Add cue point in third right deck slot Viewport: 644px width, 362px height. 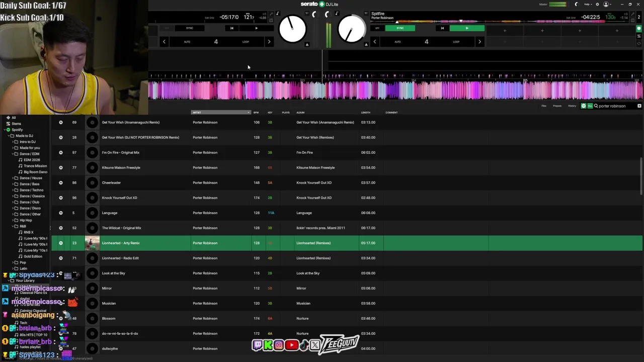(x=580, y=31)
